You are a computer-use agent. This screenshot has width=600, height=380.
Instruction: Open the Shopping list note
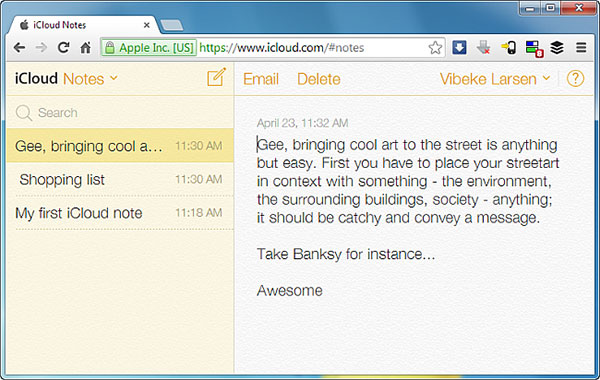tap(120, 179)
